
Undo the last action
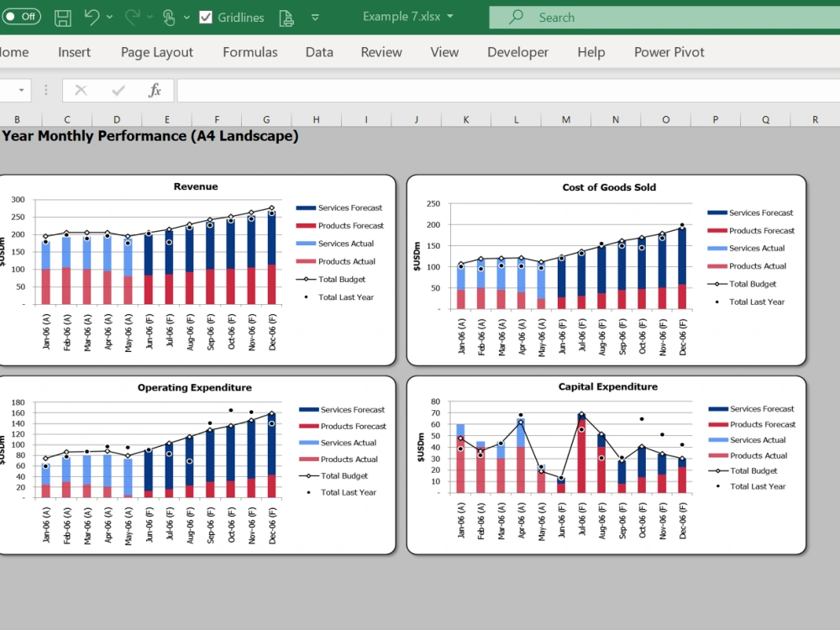[93, 17]
